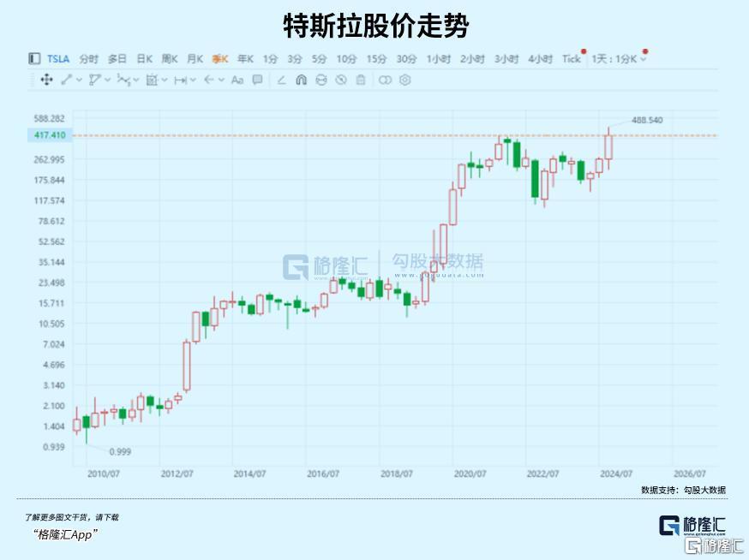
Task: Click the TSLA ticker symbol
Action: [58, 59]
